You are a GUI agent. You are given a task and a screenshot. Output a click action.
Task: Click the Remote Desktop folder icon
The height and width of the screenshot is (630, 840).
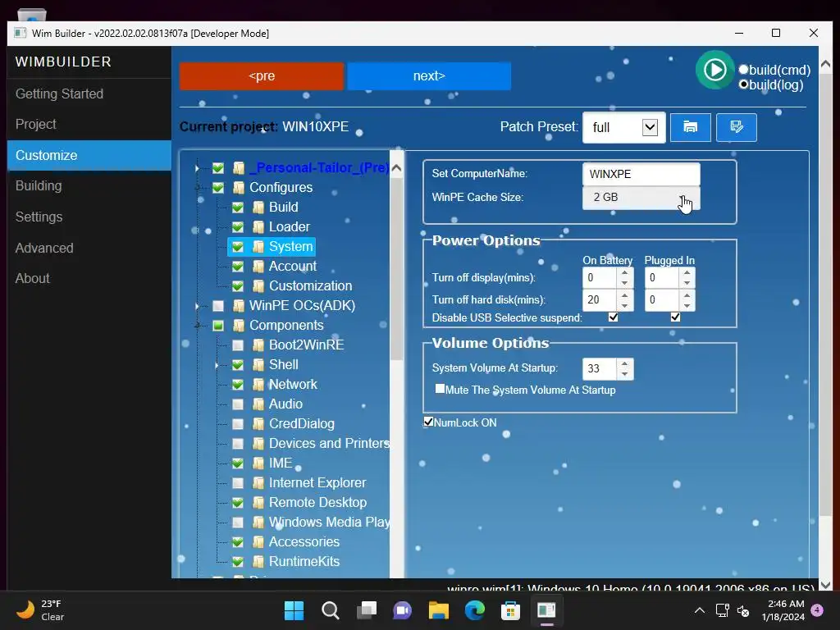[x=258, y=503]
